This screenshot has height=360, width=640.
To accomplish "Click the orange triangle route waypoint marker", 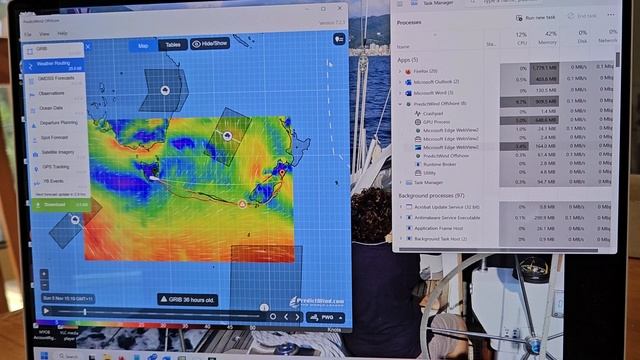I will click(x=242, y=204).
